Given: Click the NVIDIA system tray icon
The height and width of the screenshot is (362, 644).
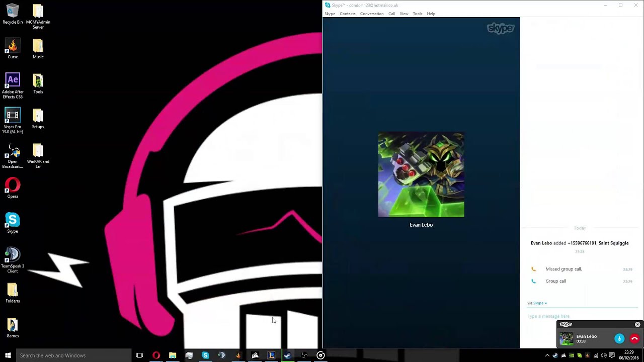Looking at the screenshot, I should [572, 355].
